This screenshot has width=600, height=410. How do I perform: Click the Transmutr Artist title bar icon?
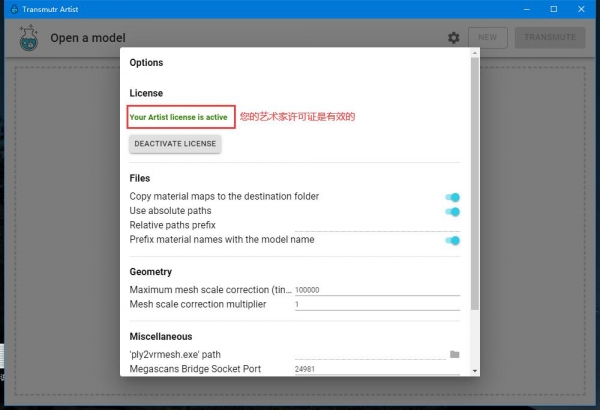coord(14,9)
